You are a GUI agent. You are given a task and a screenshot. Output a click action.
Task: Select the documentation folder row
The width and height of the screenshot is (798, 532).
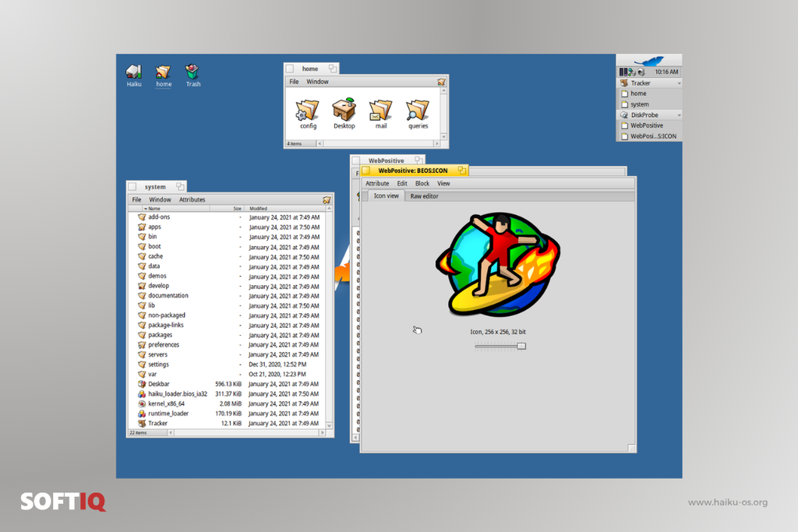(x=228, y=295)
